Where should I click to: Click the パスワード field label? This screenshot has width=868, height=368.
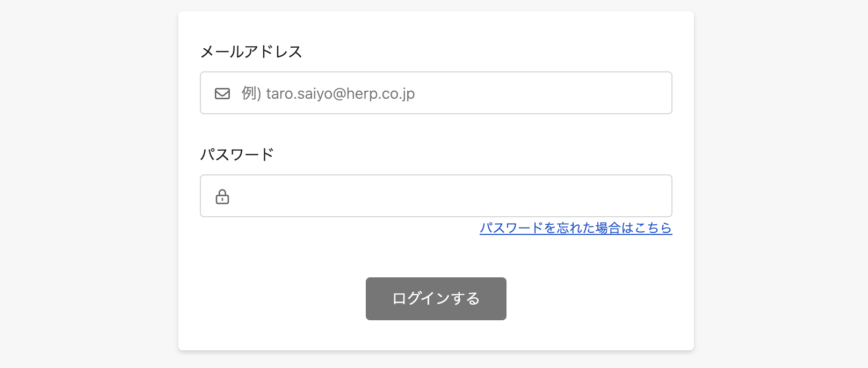pos(237,154)
